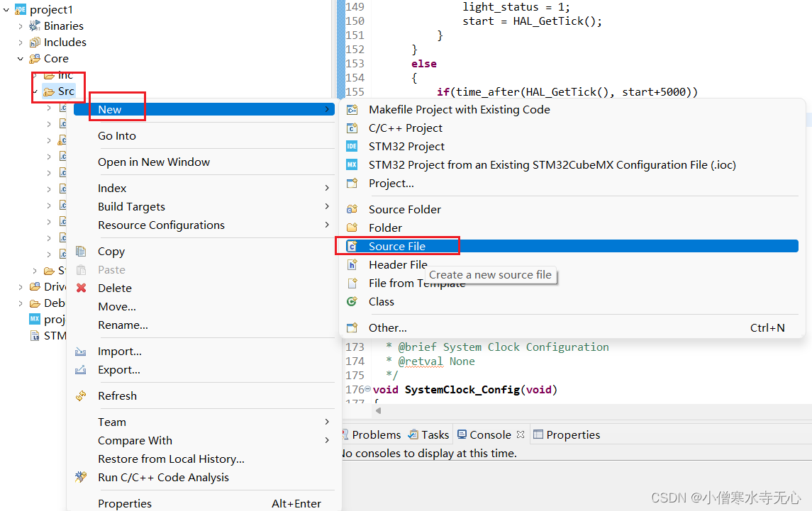This screenshot has height=511, width=812.
Task: Click the editor horizontal scrollbar left arrow
Action: pos(377,410)
